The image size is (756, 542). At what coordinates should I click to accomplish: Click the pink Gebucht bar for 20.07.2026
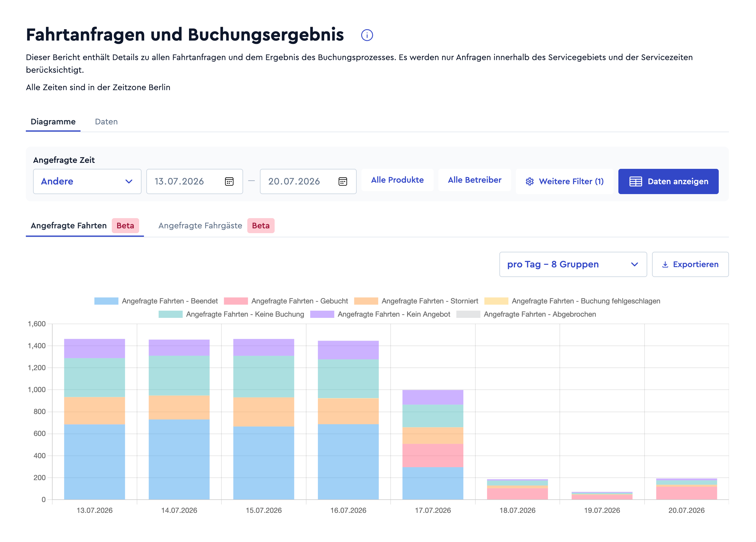point(686,493)
